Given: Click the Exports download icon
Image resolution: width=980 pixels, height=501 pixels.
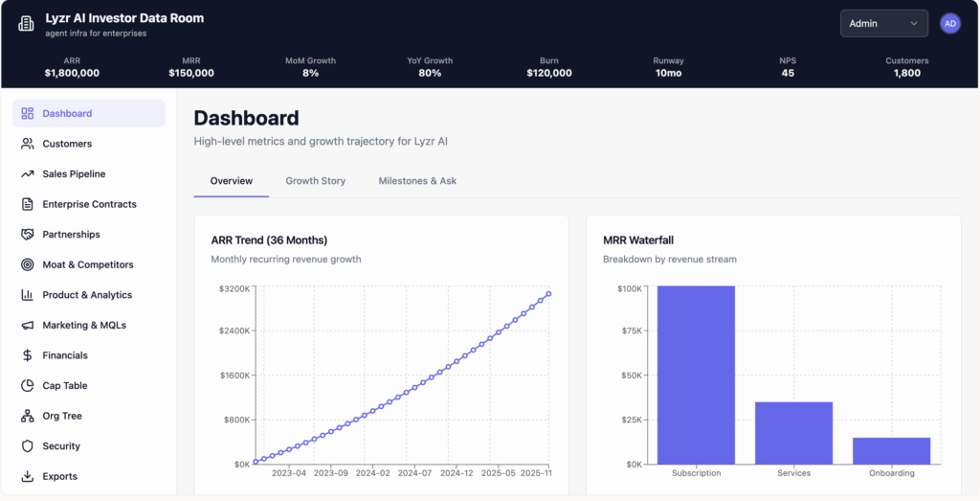Looking at the screenshot, I should [27, 476].
